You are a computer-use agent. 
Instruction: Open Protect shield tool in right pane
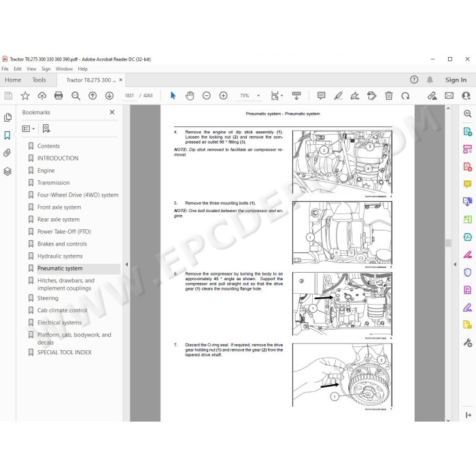(x=468, y=272)
